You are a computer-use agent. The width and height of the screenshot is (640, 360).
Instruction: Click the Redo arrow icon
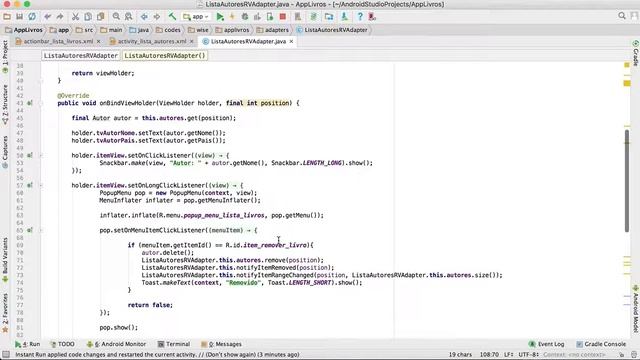tap(60, 17)
